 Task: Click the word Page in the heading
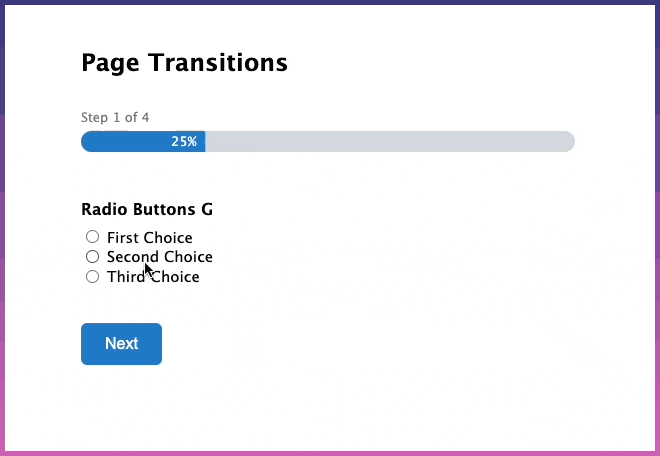109,63
